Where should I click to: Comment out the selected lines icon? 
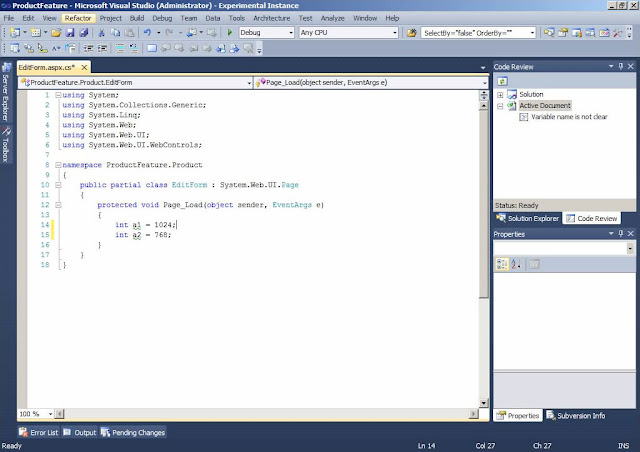point(120,49)
